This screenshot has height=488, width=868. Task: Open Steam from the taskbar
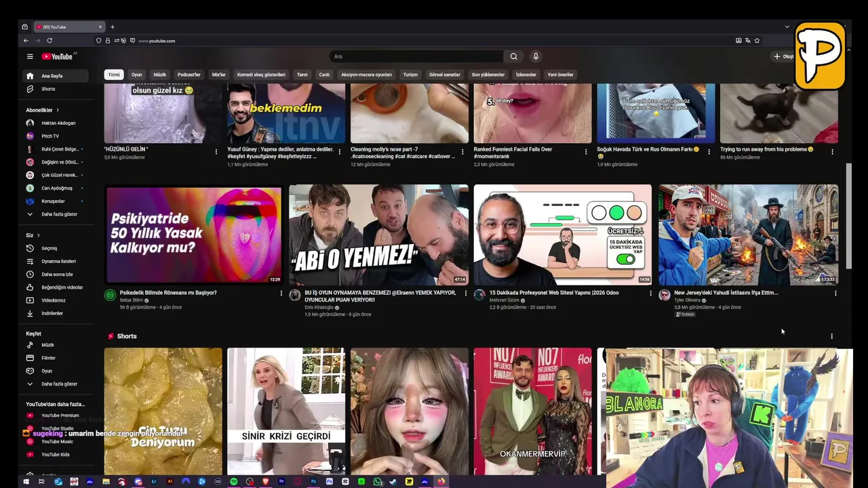pos(393,481)
